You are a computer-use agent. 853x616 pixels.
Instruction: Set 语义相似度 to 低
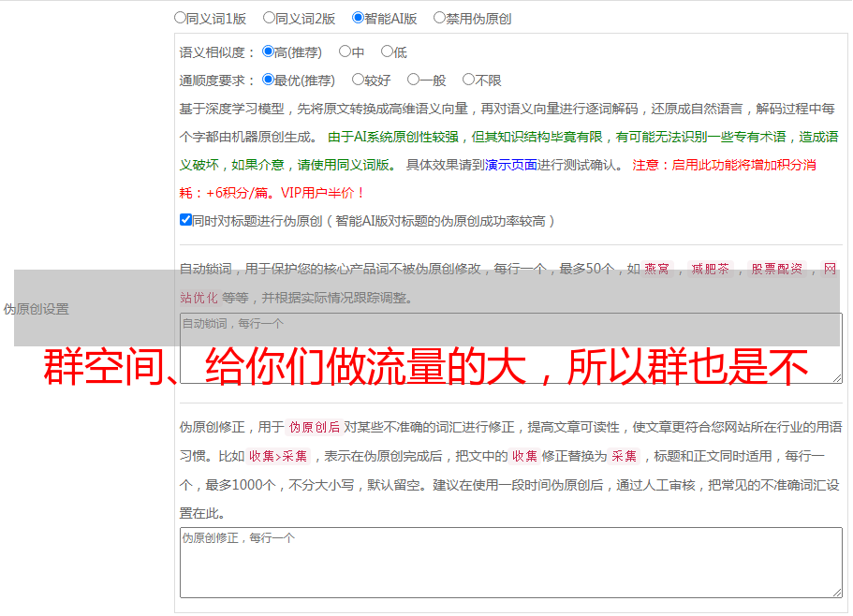387,51
